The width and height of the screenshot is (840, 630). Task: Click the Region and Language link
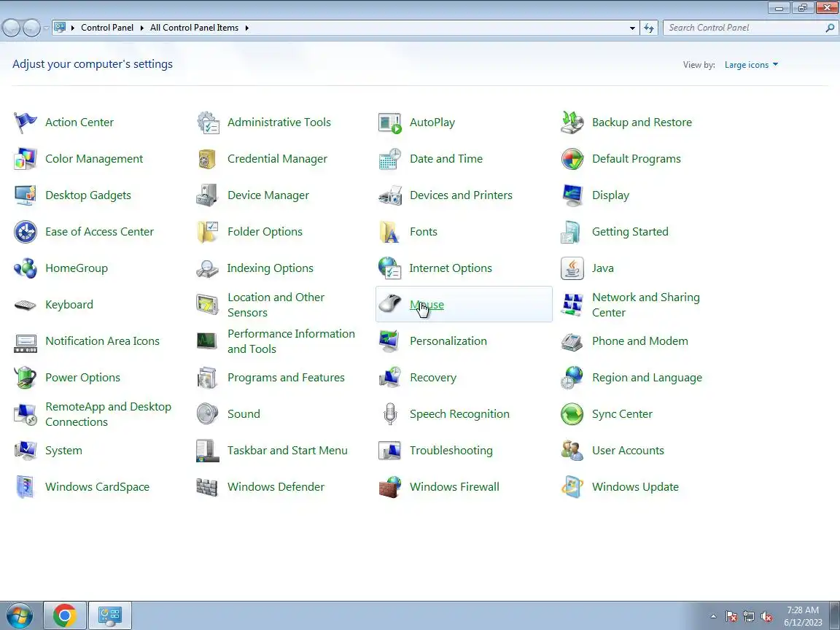(x=647, y=378)
